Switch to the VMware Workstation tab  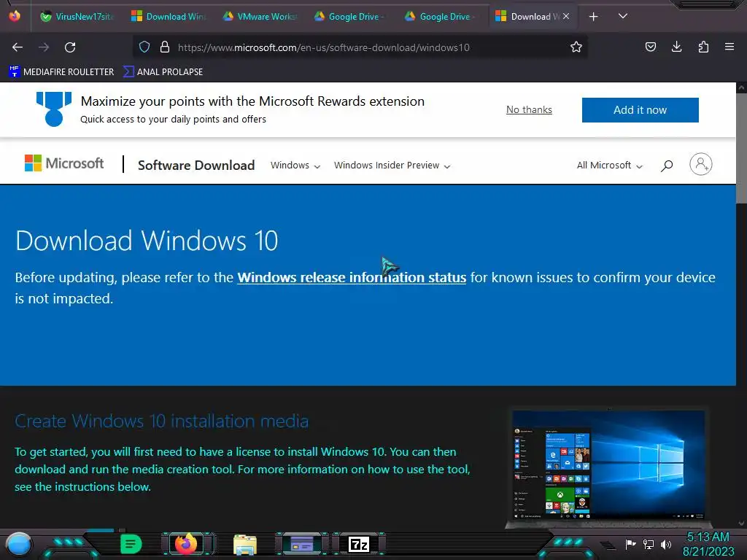[x=260, y=17]
